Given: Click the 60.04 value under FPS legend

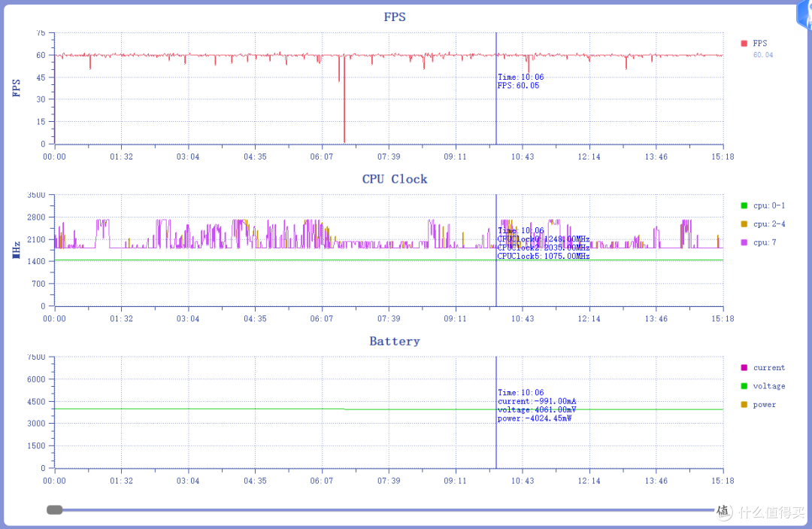Looking at the screenshot, I should (x=763, y=55).
